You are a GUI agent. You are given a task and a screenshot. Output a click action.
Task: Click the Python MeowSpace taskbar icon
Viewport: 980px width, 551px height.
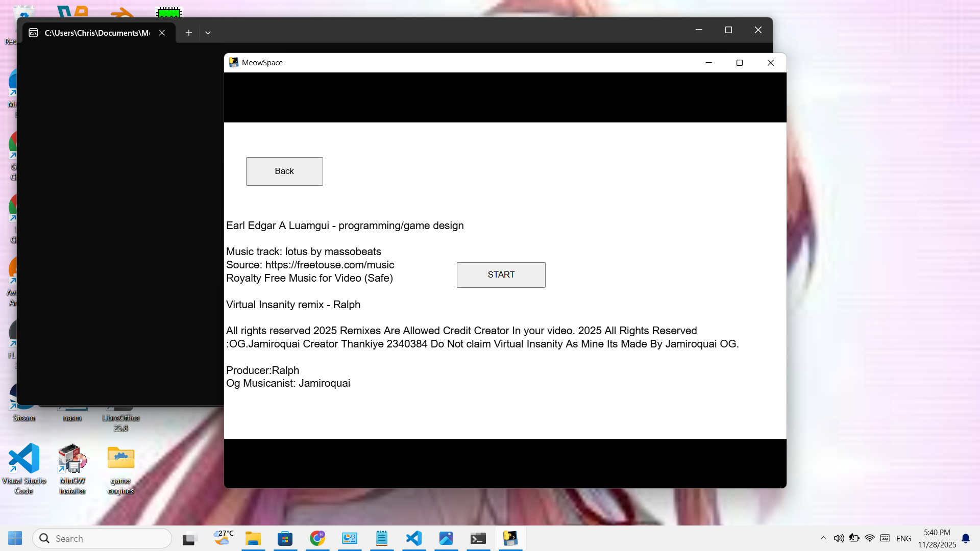coord(510,538)
